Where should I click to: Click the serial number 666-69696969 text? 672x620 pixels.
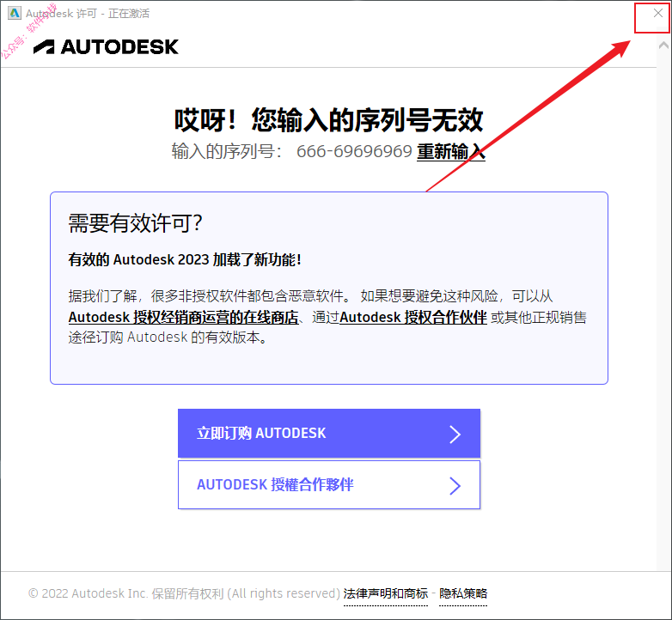tap(354, 151)
